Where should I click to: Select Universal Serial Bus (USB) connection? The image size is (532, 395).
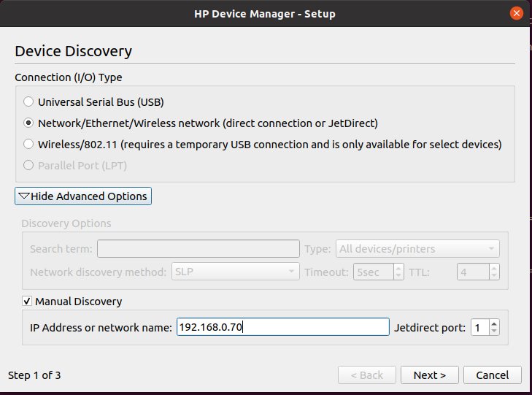click(28, 102)
